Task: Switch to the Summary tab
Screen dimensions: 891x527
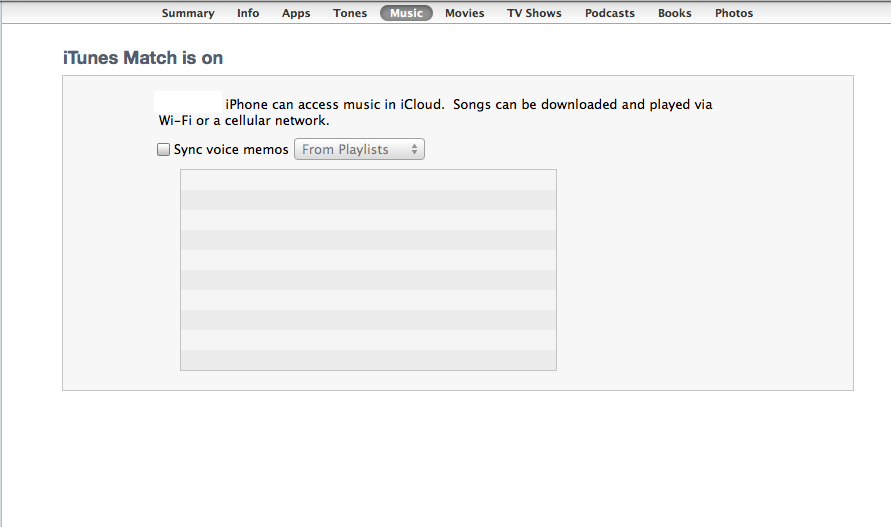Action: (188, 13)
